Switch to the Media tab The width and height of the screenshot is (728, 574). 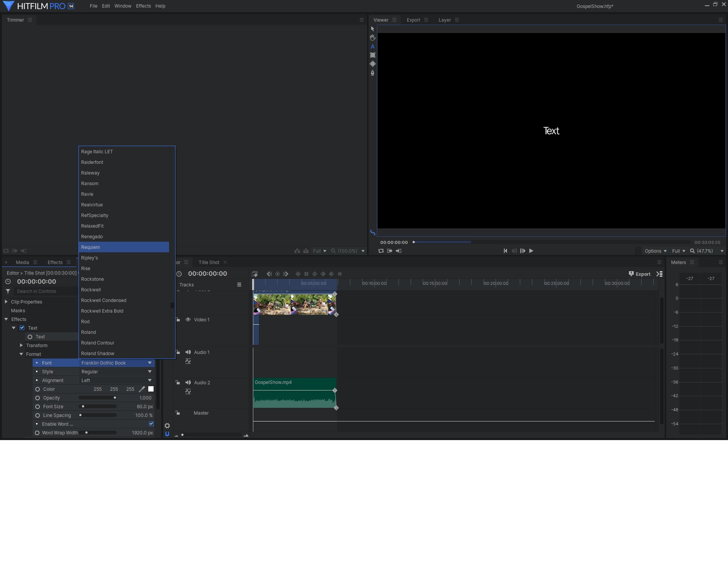(22, 262)
